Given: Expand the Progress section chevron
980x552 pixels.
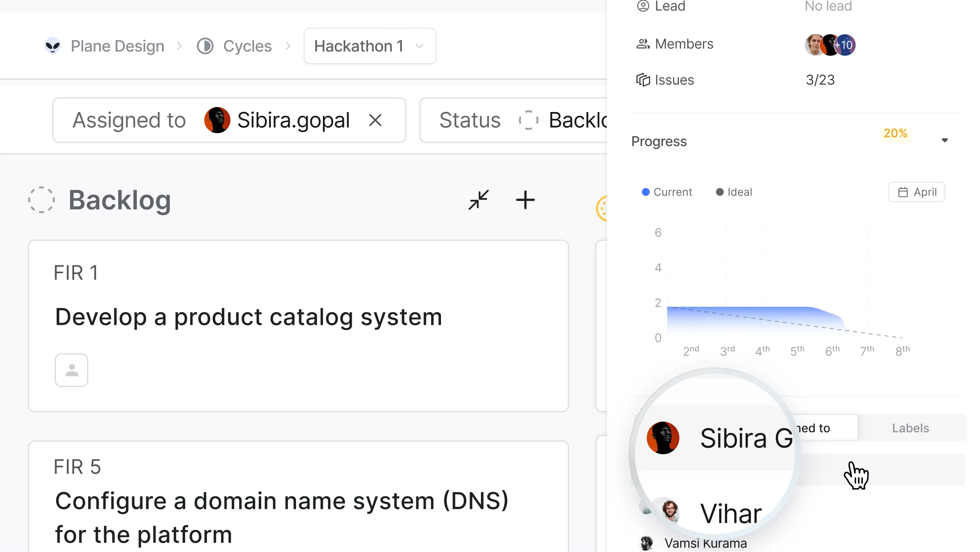Looking at the screenshot, I should (x=945, y=140).
